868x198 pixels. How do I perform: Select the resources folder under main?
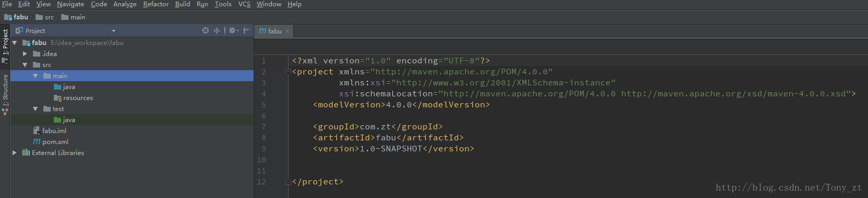73,98
